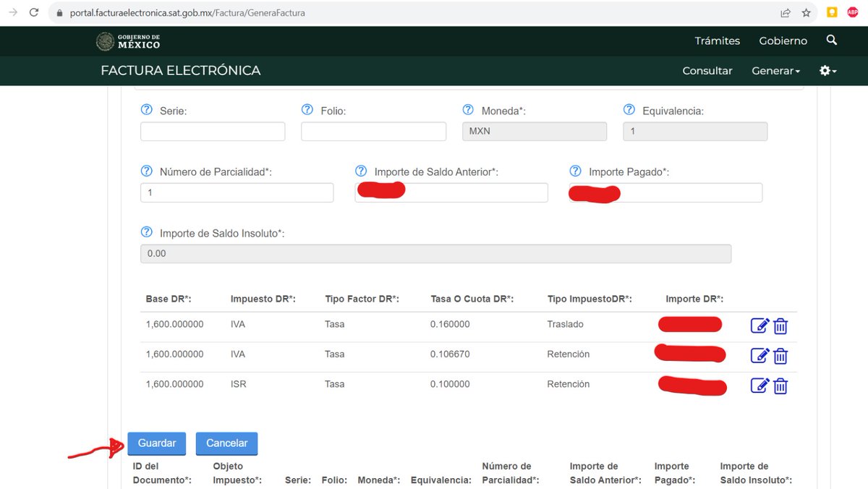
Task: Click help icon for Importe de Saldo Anterior
Action: coord(361,171)
